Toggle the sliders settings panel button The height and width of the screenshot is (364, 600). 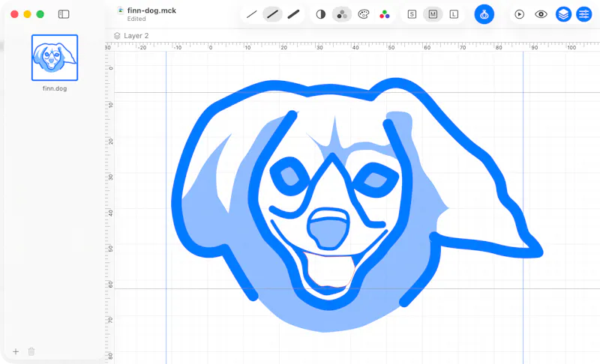(x=584, y=14)
